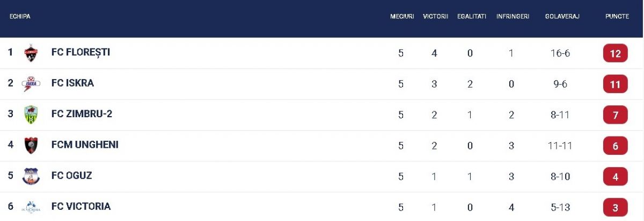Click the PUNCTE column header
The image size is (644, 221).
click(x=617, y=17)
